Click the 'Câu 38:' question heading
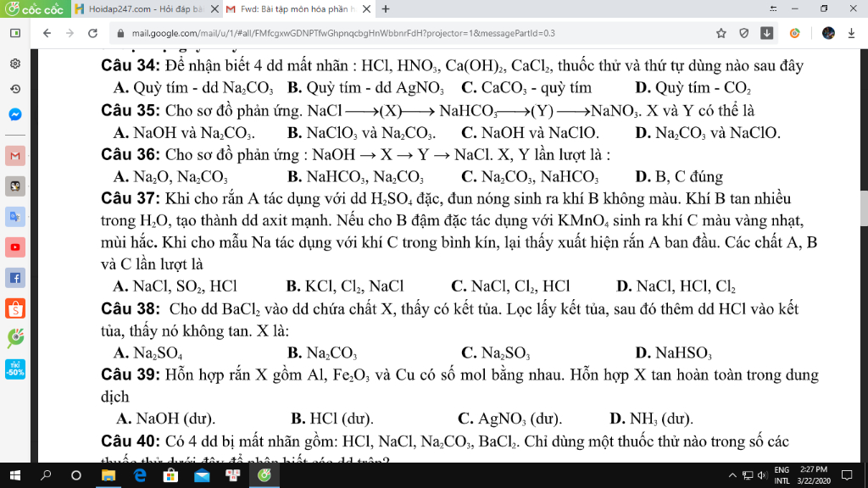 [131, 308]
